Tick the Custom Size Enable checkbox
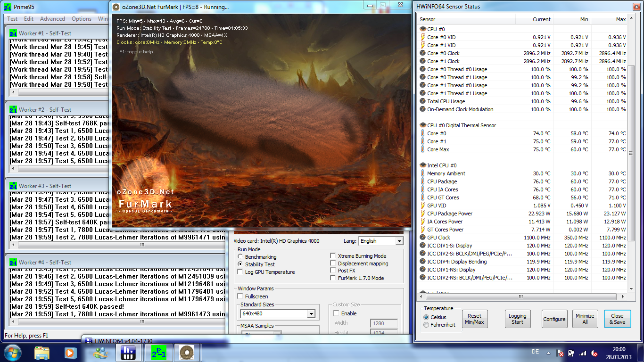Viewport: 644px width, 362px height. pyautogui.click(x=336, y=313)
